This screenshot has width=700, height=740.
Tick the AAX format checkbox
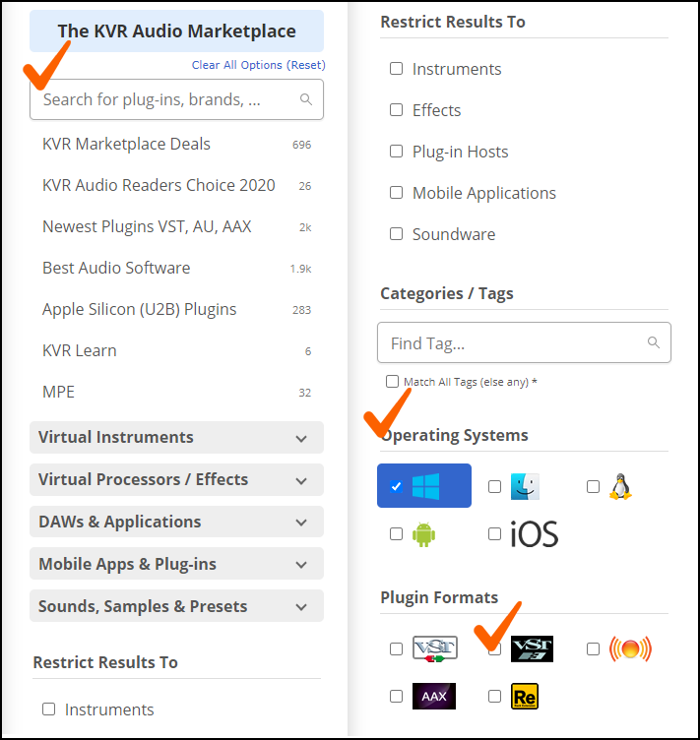(x=396, y=697)
